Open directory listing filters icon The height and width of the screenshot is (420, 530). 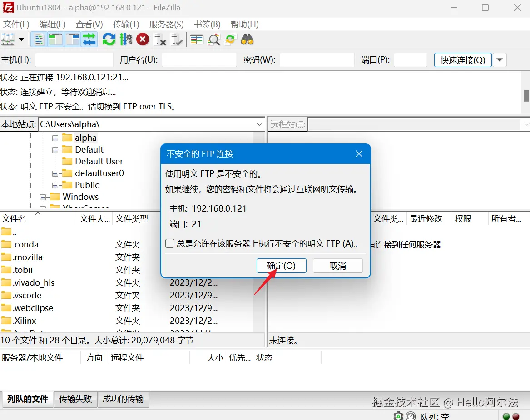pos(196,40)
